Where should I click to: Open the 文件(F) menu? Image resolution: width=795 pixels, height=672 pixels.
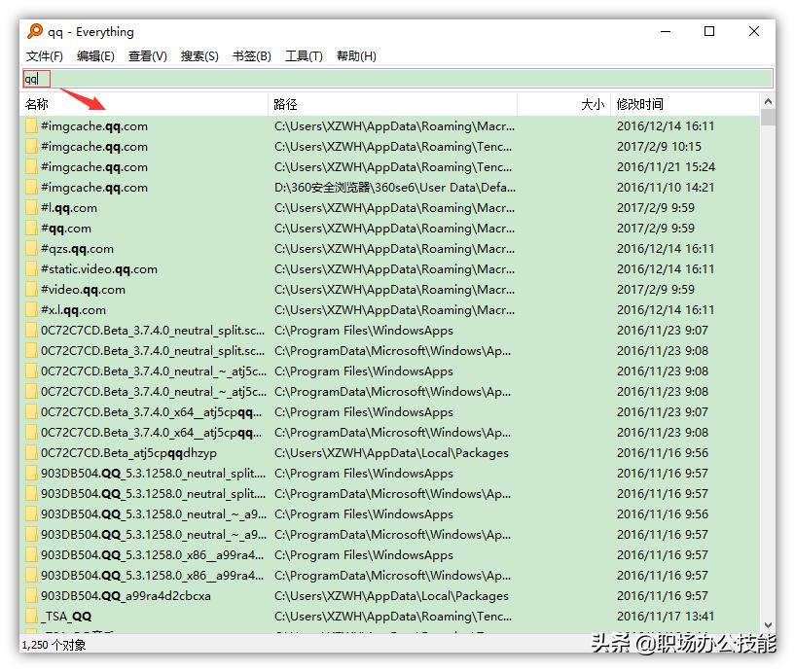[x=44, y=55]
